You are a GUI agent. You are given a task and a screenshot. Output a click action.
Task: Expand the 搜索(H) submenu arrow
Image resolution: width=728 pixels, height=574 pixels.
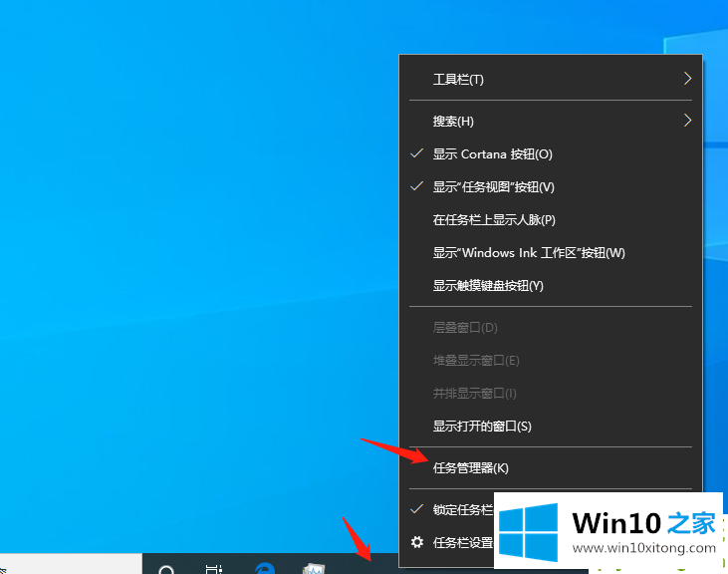687,121
